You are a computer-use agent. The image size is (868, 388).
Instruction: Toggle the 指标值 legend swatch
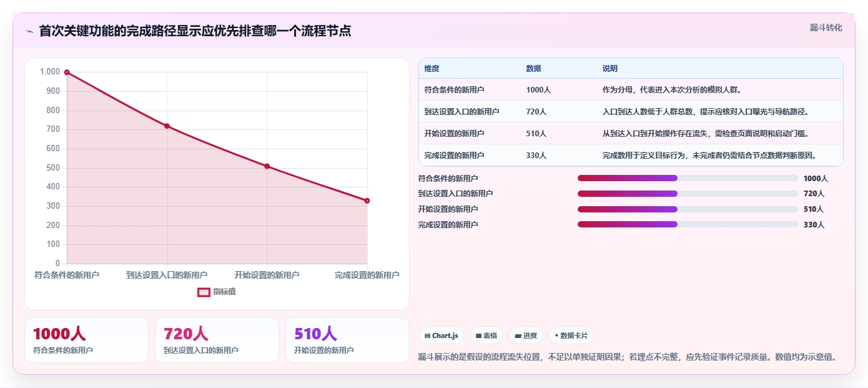204,292
